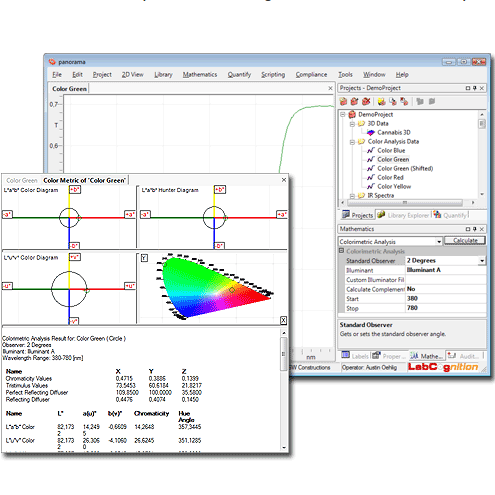Open the Quantify menu
495x495 pixels.
(x=239, y=75)
